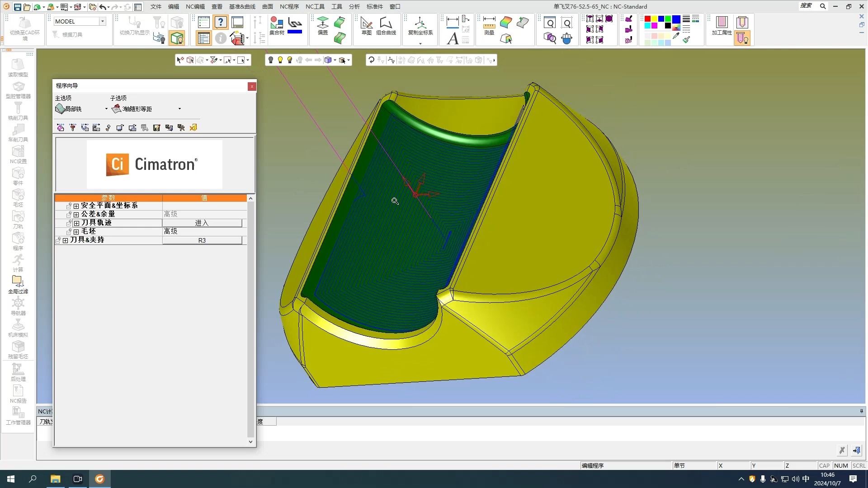This screenshot has height=488, width=868.
Task: Click the 集合树 set tree icon
Action: click(x=276, y=25)
